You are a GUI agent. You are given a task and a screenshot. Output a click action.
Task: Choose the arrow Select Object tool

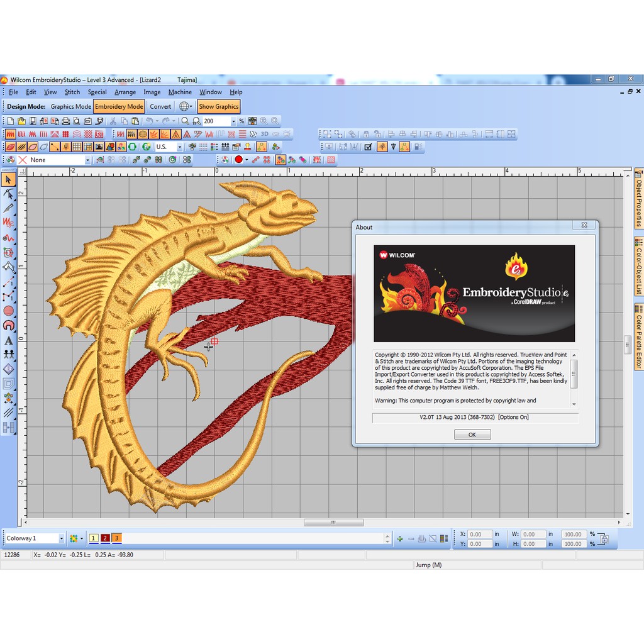pyautogui.click(x=9, y=180)
